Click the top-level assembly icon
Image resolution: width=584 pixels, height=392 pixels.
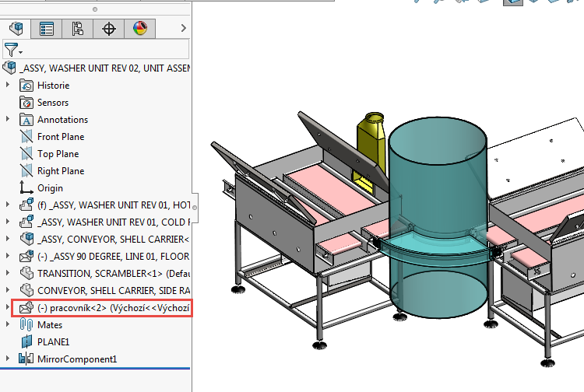click(9, 68)
